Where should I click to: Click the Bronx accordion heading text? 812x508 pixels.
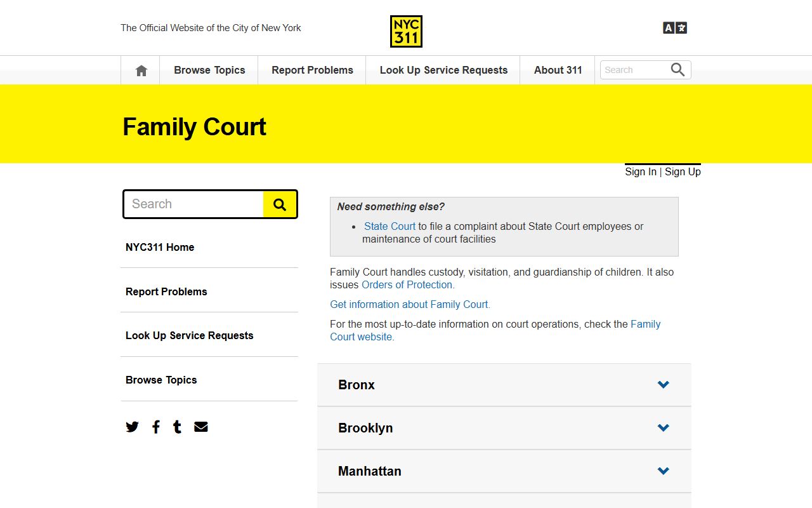tap(357, 385)
